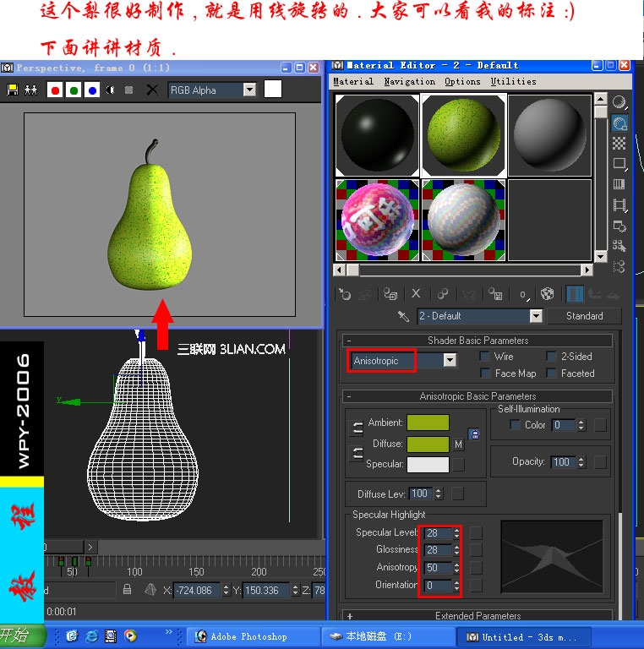Select the pink sphere with Chinese text

click(377, 221)
